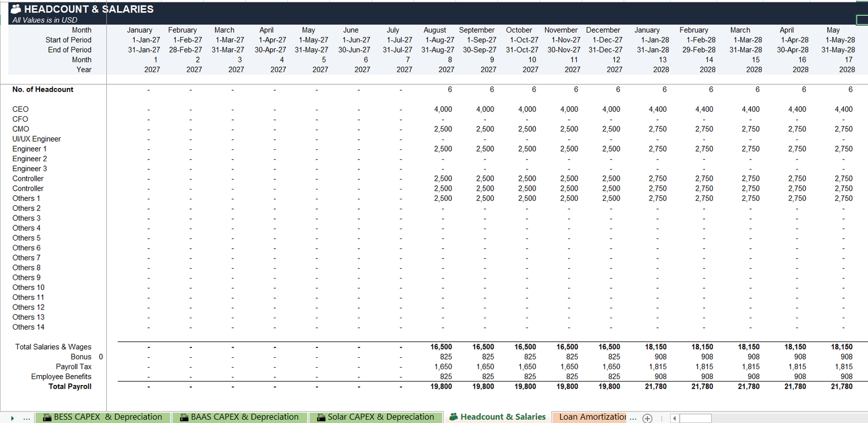Click Employee Benefits 908 for April 2028
868x423 pixels.
pos(800,376)
